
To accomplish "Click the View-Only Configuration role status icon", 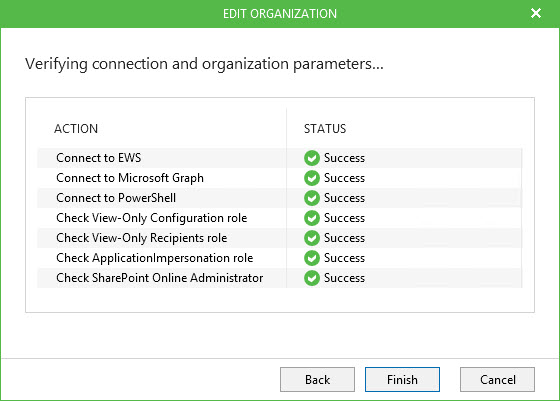I will (312, 218).
